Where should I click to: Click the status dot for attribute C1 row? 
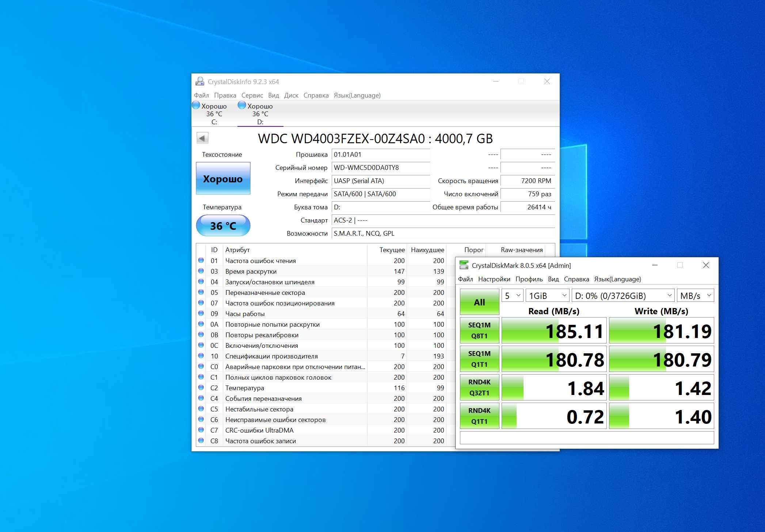point(201,377)
